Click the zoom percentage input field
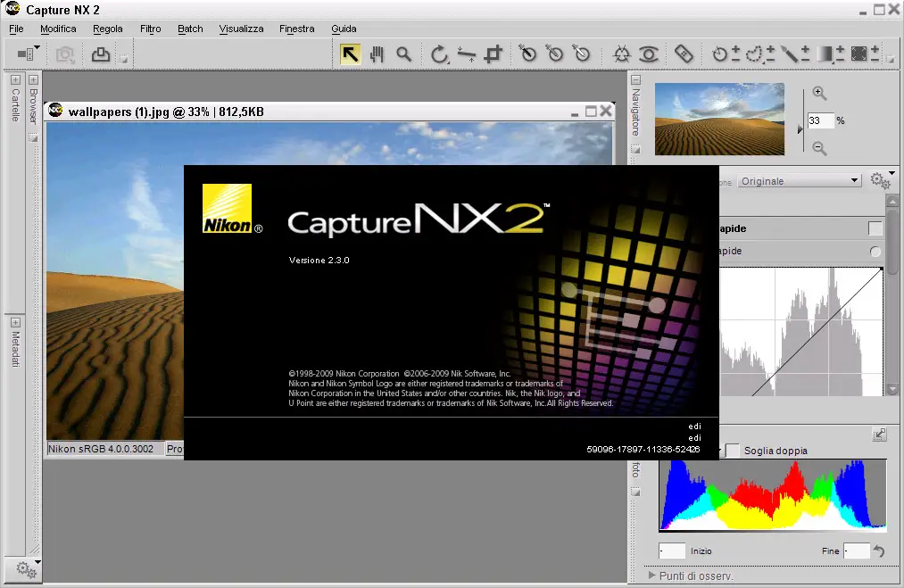 pyautogui.click(x=820, y=120)
